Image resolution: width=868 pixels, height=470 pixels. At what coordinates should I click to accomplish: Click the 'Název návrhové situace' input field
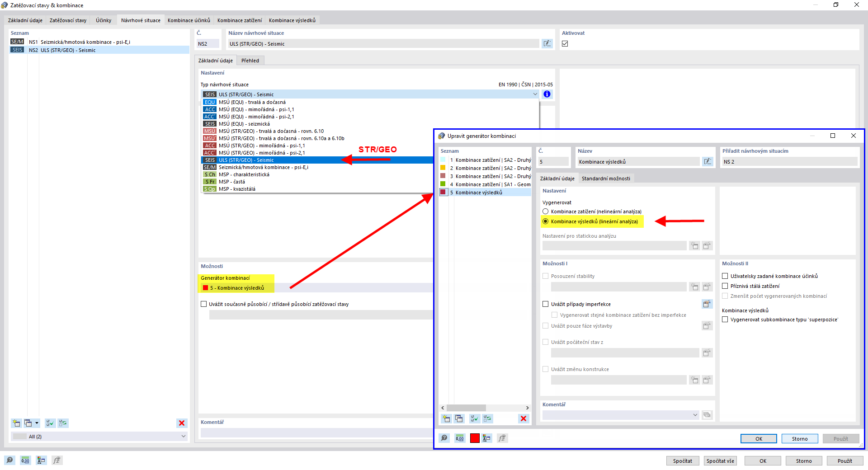point(383,43)
